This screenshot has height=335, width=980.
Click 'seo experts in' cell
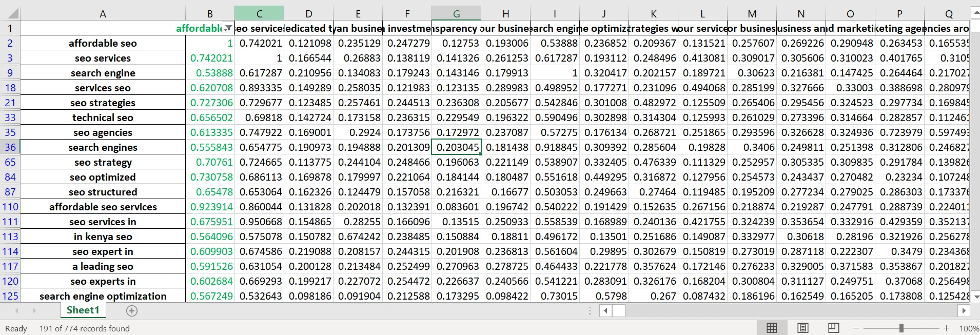pos(103,281)
